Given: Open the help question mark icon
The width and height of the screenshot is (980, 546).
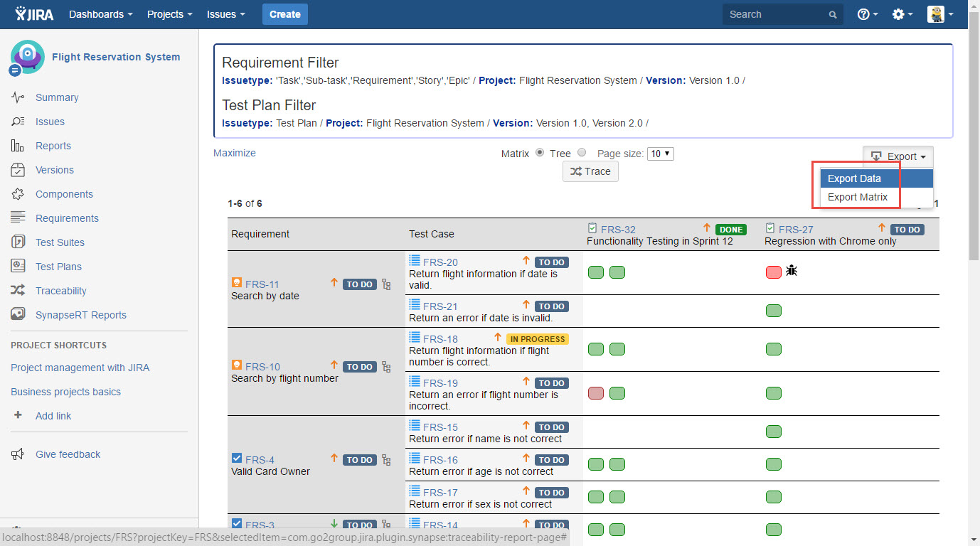Looking at the screenshot, I should tap(867, 14).
